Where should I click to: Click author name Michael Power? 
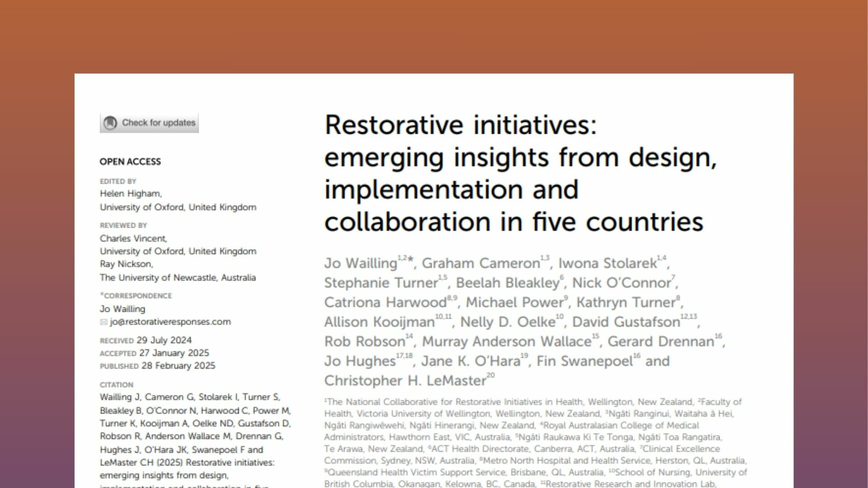pyautogui.click(x=515, y=302)
